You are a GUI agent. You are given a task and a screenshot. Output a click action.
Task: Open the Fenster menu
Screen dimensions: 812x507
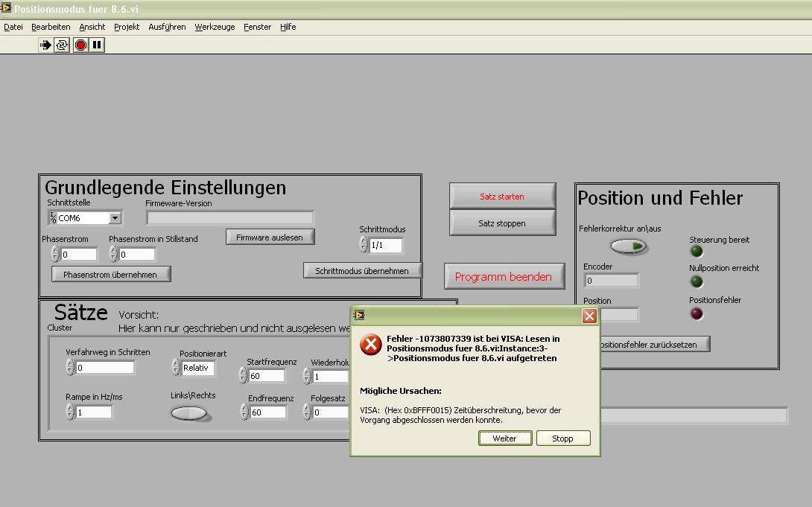point(257,27)
